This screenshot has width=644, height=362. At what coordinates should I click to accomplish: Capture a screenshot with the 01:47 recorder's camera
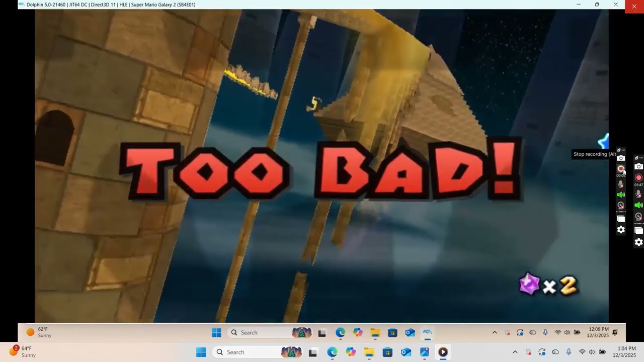click(x=638, y=166)
